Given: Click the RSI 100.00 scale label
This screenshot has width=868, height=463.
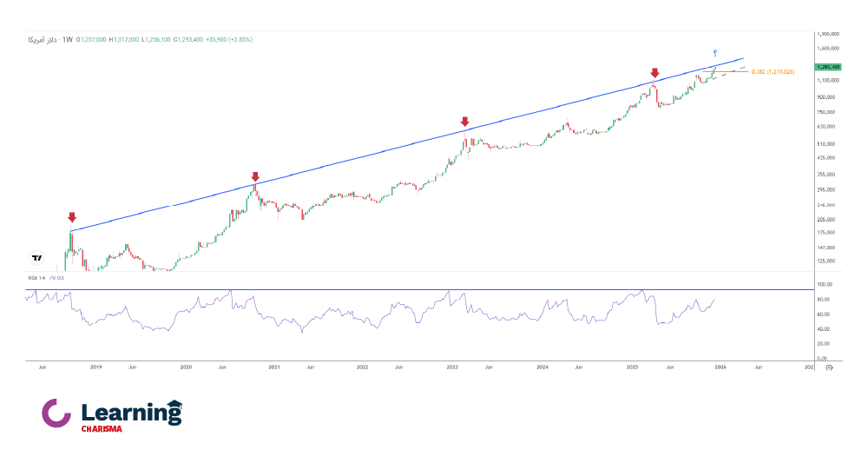Looking at the screenshot, I should click(824, 284).
